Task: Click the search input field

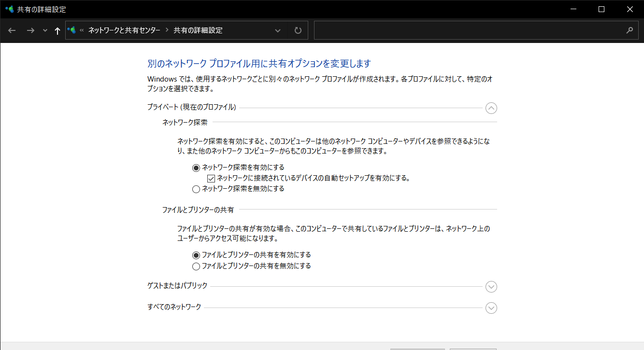Action: 469,30
